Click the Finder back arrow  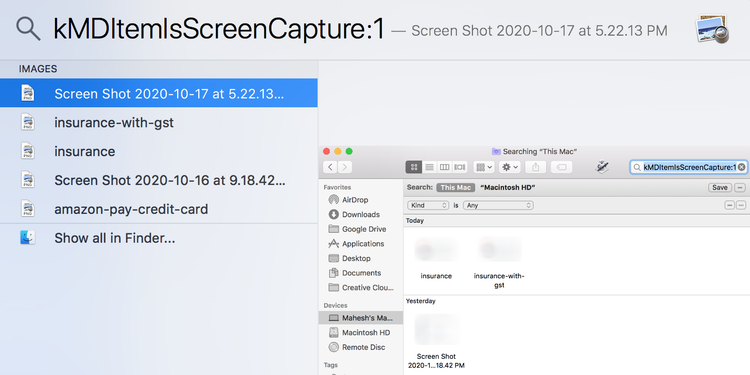click(x=331, y=167)
